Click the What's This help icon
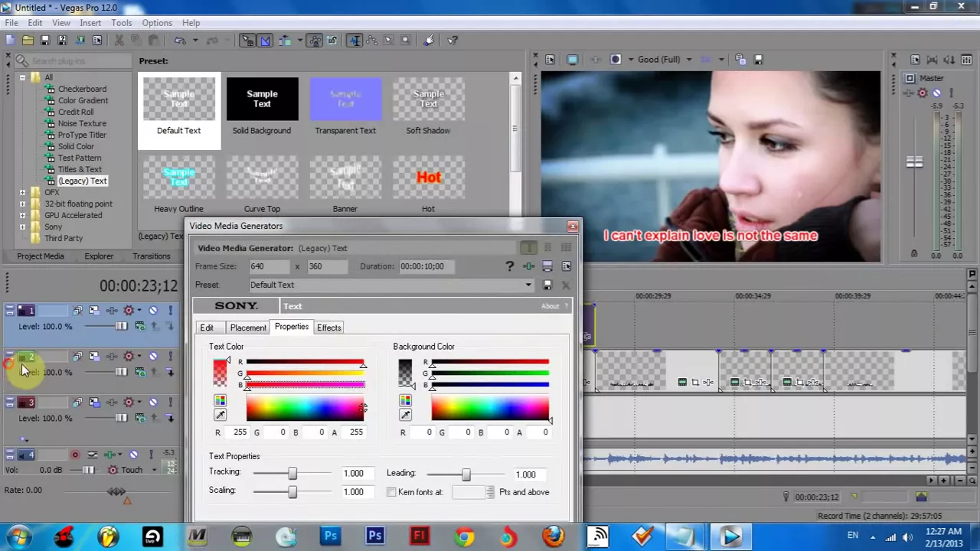This screenshot has width=980, height=551. coord(452,41)
